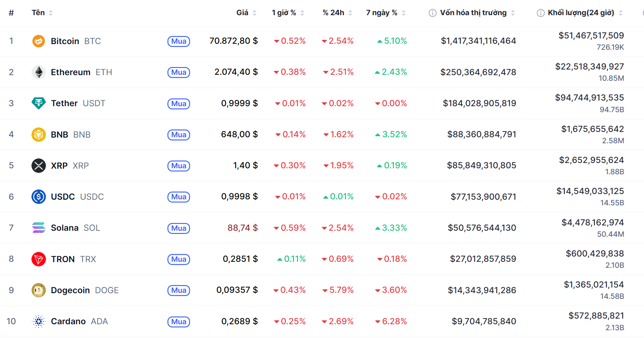Screen dimensions: 644x338
Task: Click volume $51,467,517,509
Action: (x=591, y=36)
